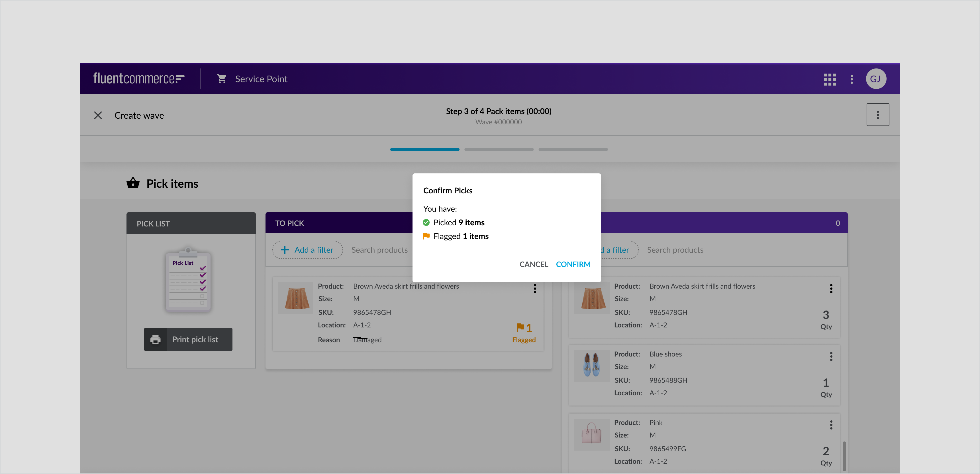Click Search products field in TO PICK
980x474 pixels.
click(x=379, y=250)
